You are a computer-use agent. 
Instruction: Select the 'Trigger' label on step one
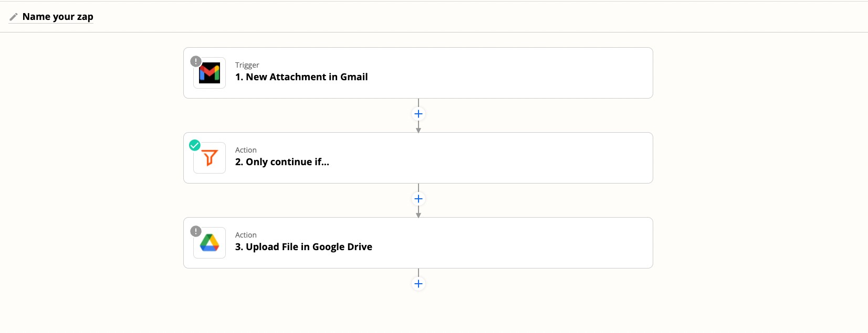point(247,65)
